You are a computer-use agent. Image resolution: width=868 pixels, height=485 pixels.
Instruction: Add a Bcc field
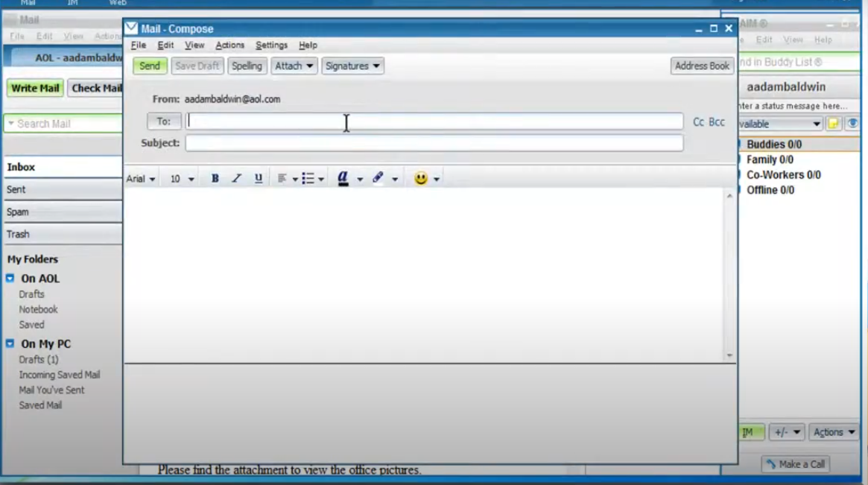coord(717,121)
